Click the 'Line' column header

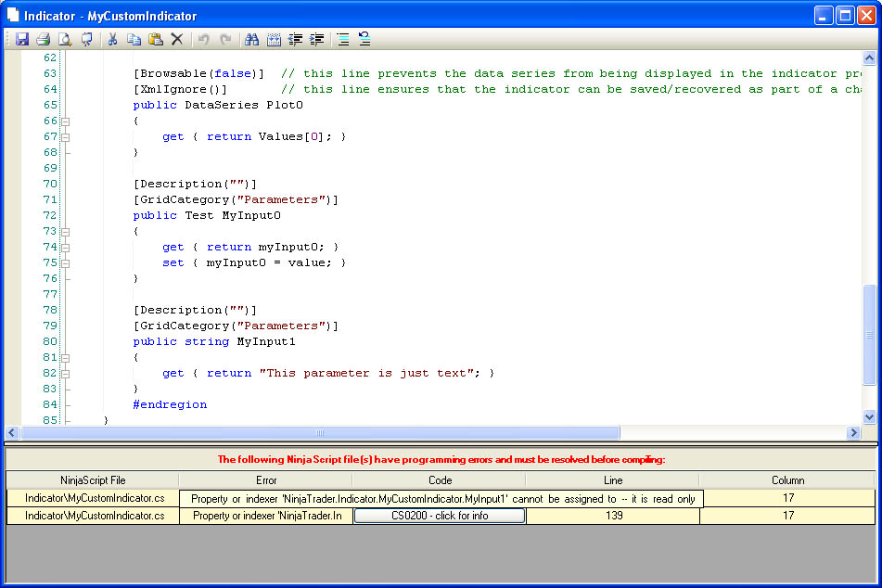pyautogui.click(x=612, y=480)
